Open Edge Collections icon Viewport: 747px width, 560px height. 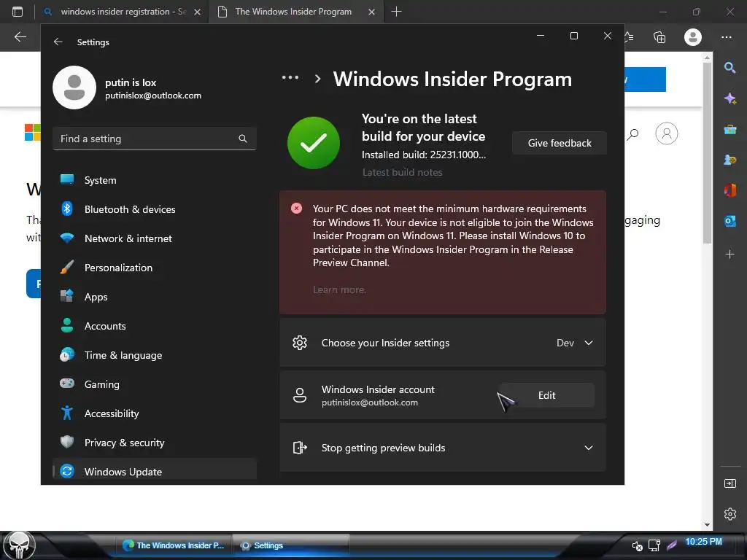(659, 36)
